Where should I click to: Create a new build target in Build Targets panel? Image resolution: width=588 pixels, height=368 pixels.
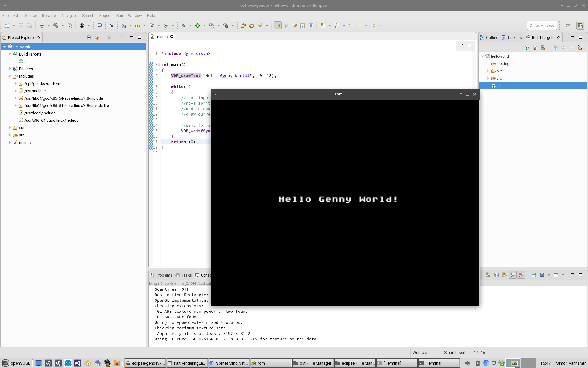pyautogui.click(x=526, y=48)
